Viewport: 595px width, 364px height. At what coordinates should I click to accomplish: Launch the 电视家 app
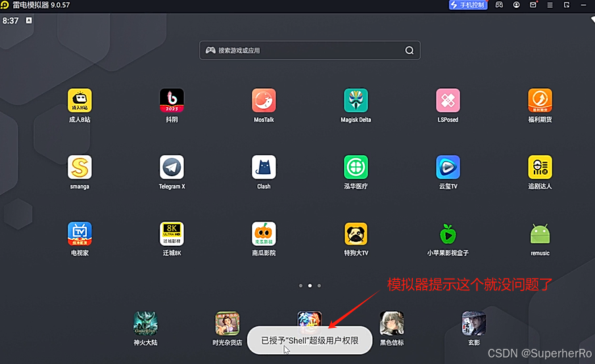click(80, 234)
